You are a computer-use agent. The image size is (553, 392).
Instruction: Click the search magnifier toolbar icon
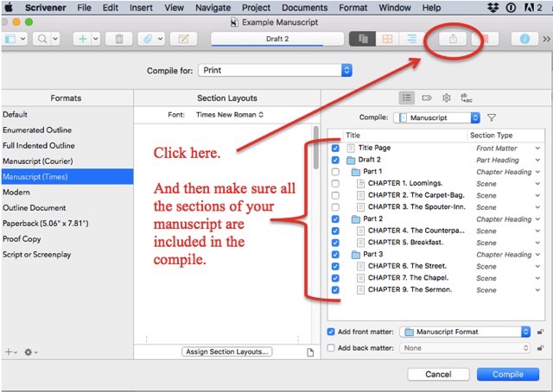[42, 39]
